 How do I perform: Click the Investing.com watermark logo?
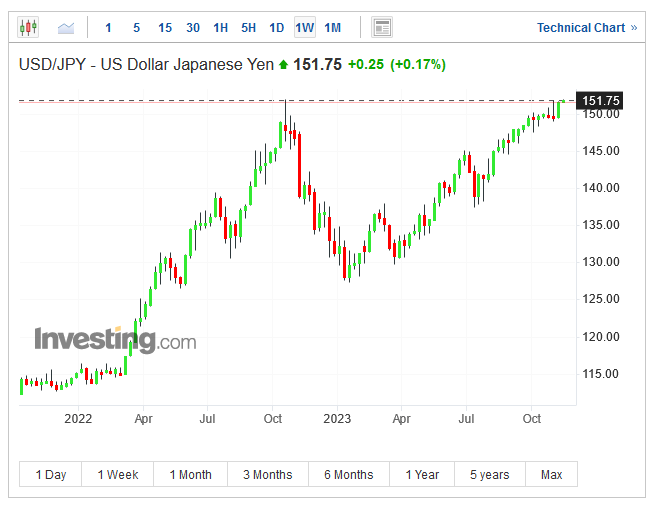[x=115, y=340]
